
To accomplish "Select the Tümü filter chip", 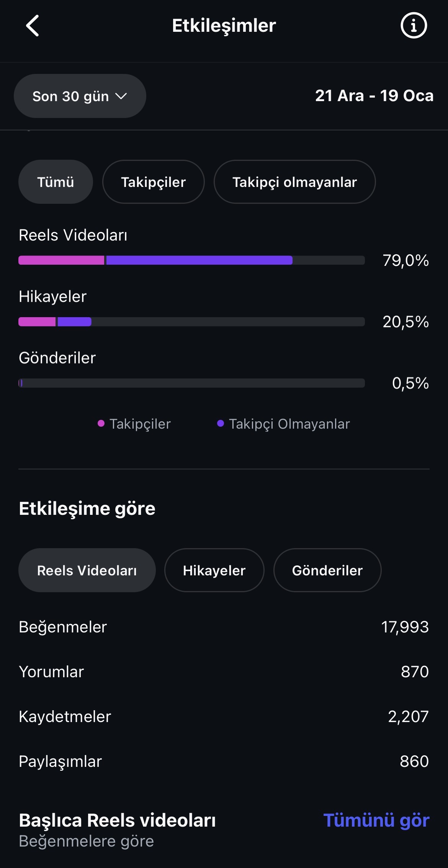I will pyautogui.click(x=56, y=182).
